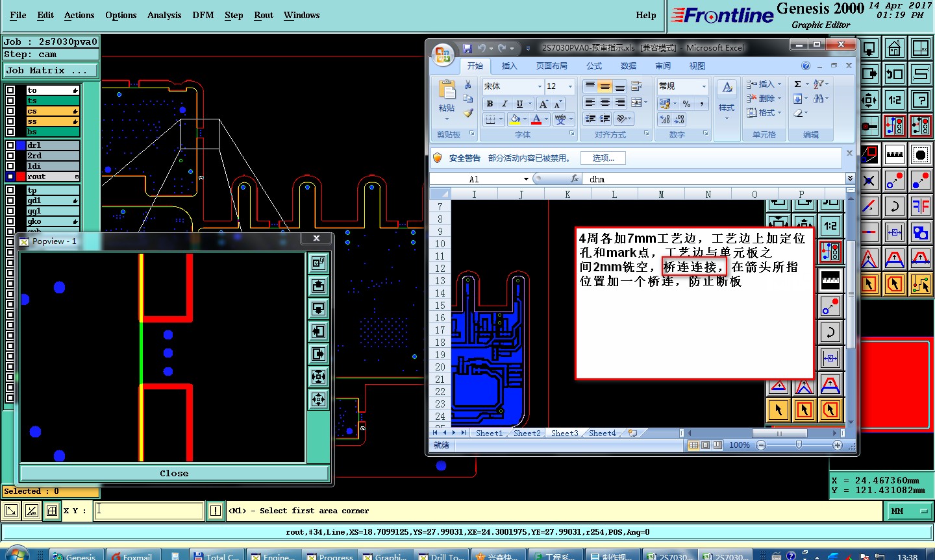
Task: Click the zoom-to-area icon at bottom left
Action: (11, 511)
